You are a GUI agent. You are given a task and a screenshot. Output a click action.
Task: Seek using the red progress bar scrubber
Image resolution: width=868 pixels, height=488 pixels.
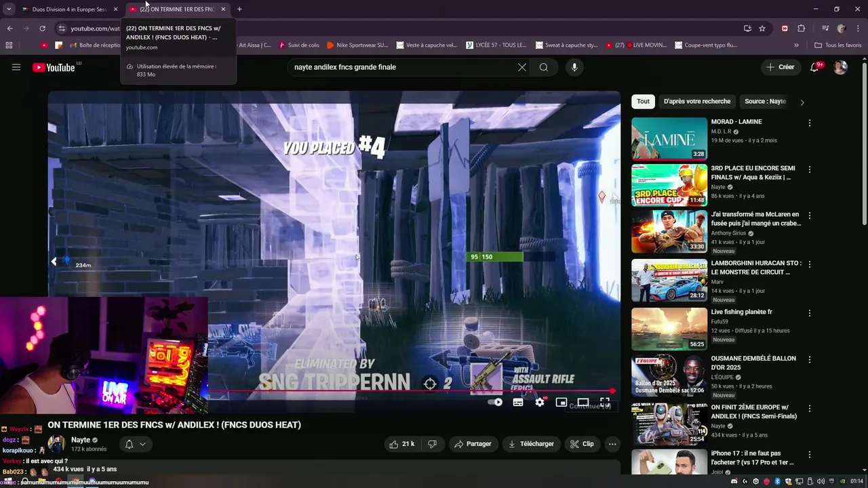(612, 391)
